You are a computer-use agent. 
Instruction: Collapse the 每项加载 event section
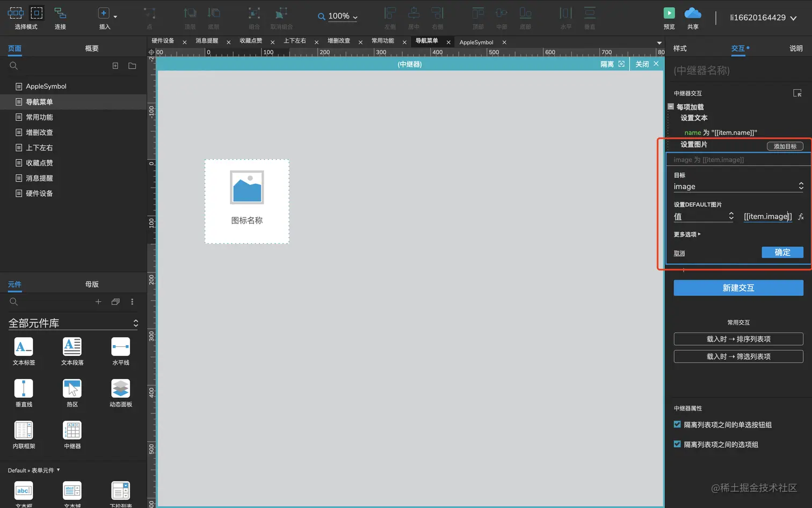click(x=671, y=106)
